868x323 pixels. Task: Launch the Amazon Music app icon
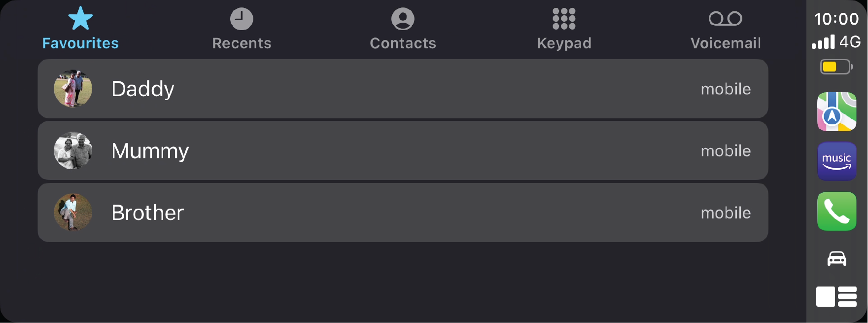click(836, 161)
